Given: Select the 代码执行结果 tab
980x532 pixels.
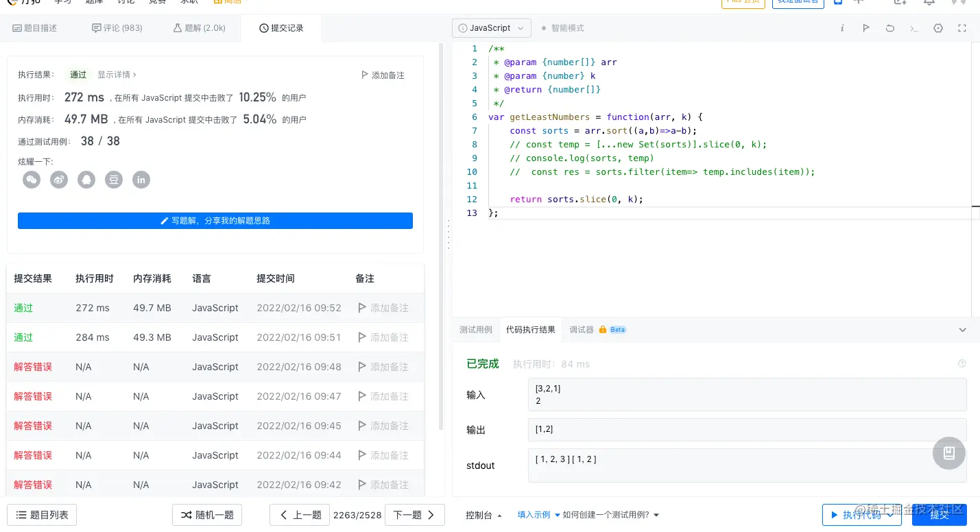Looking at the screenshot, I should (531, 330).
